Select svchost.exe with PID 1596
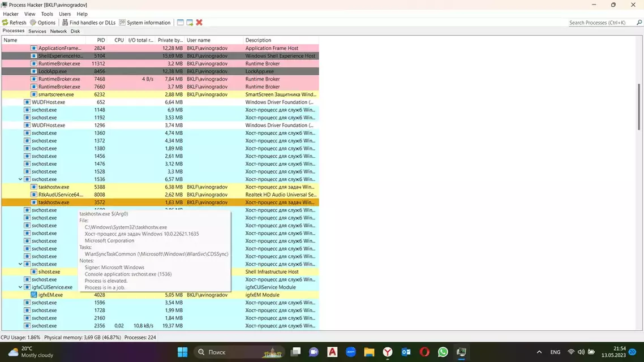This screenshot has width=644, height=362. [x=160, y=303]
